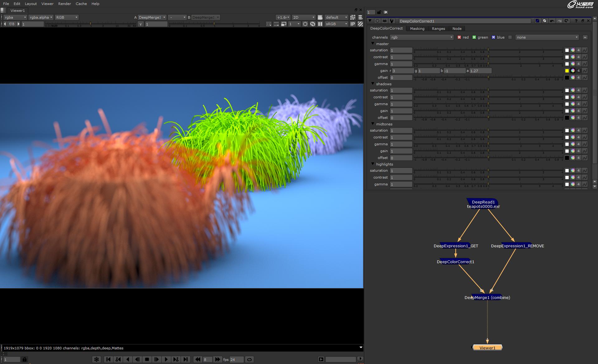Stop playback in the viewer
Viewport: 598px width, 364px height.
coord(147,359)
